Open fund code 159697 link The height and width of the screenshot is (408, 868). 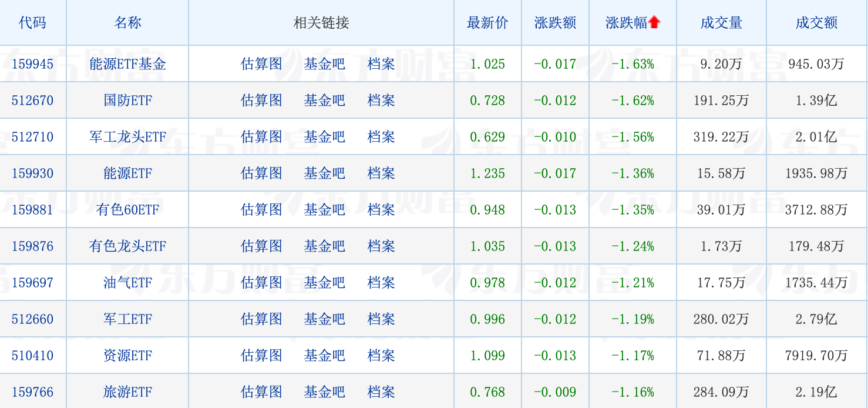point(32,283)
